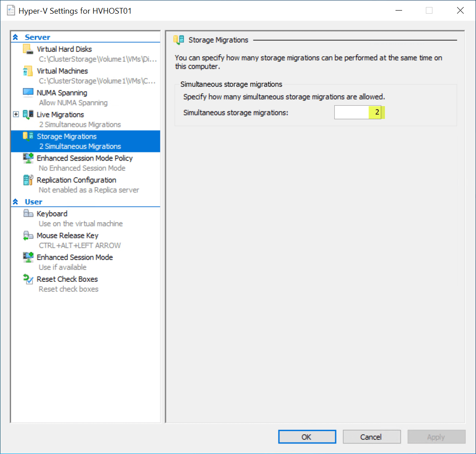Click the Server section header label
This screenshot has height=454, width=476.
[x=37, y=37]
